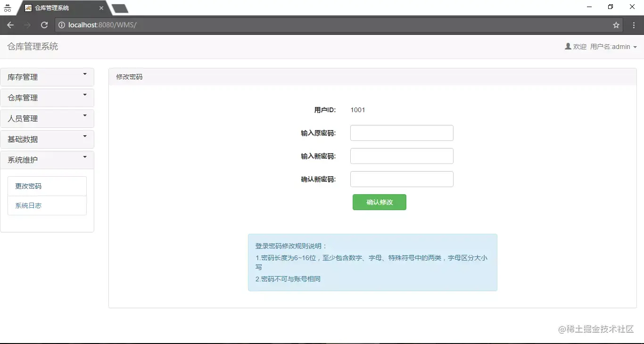
Task: Open Chrome three-dot menu
Action: (634, 25)
